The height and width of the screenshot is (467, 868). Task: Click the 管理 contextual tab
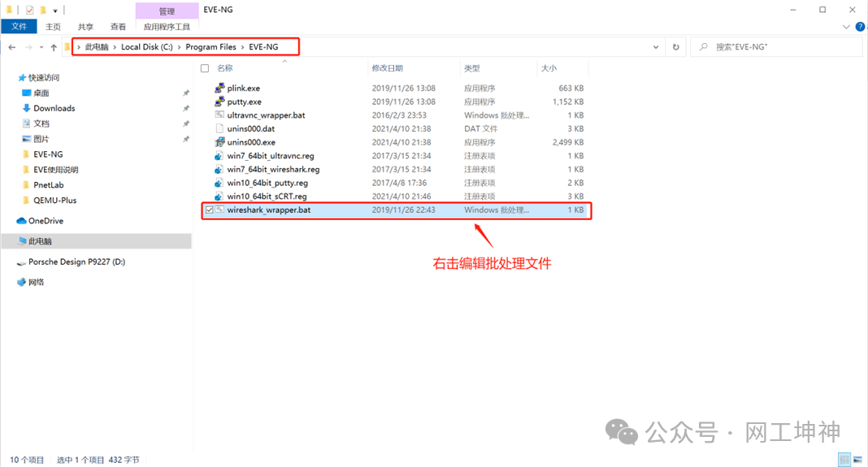pyautogui.click(x=167, y=11)
